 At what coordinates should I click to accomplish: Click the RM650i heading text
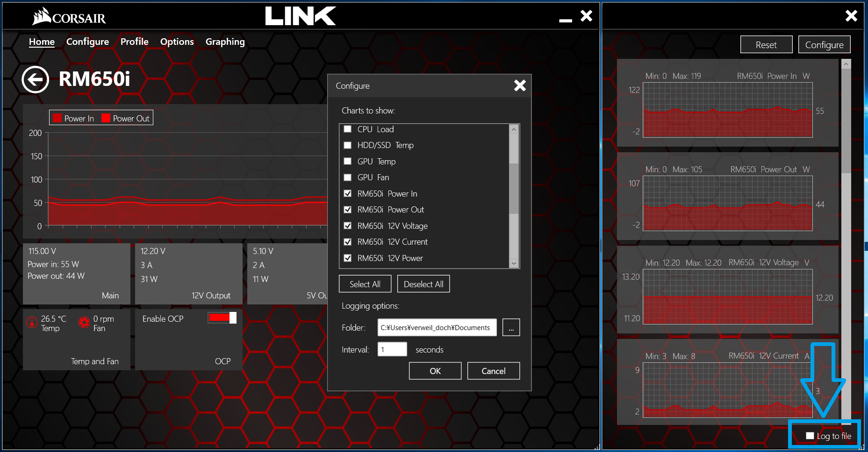tap(94, 79)
